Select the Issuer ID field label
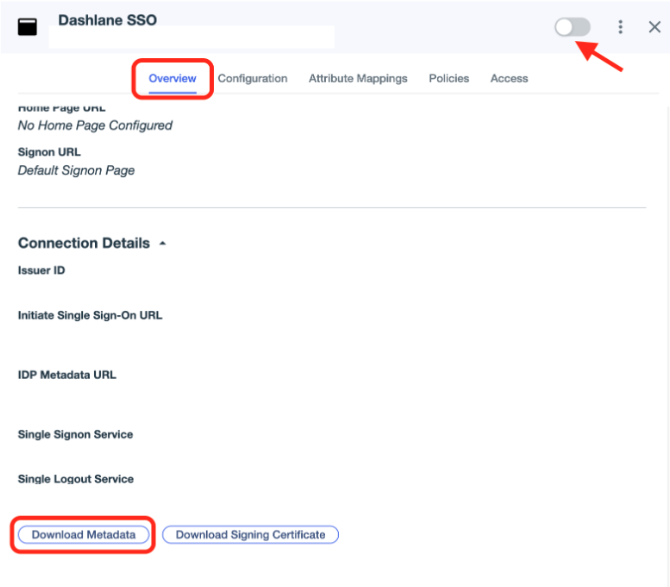The width and height of the screenshot is (670, 587). point(41,271)
